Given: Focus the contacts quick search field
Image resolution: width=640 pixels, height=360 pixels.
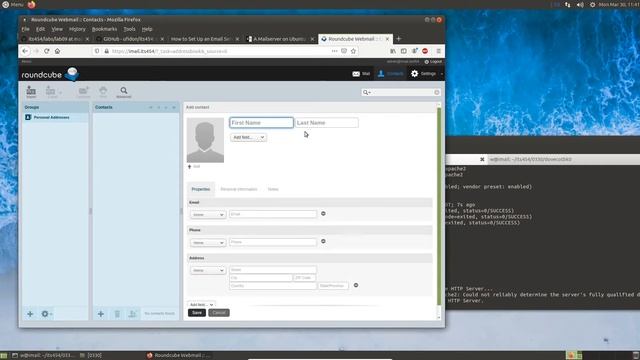Looking at the screenshot, I should [x=402, y=93].
